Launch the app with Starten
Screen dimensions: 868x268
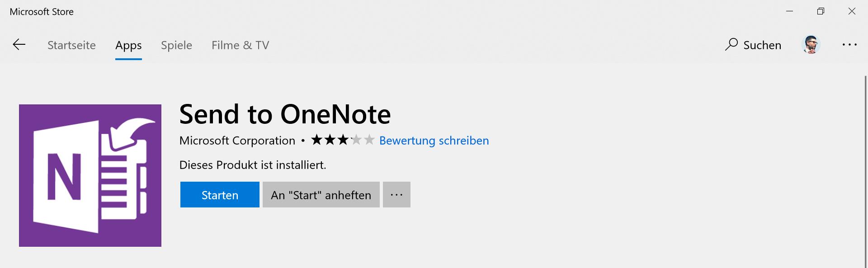220,195
